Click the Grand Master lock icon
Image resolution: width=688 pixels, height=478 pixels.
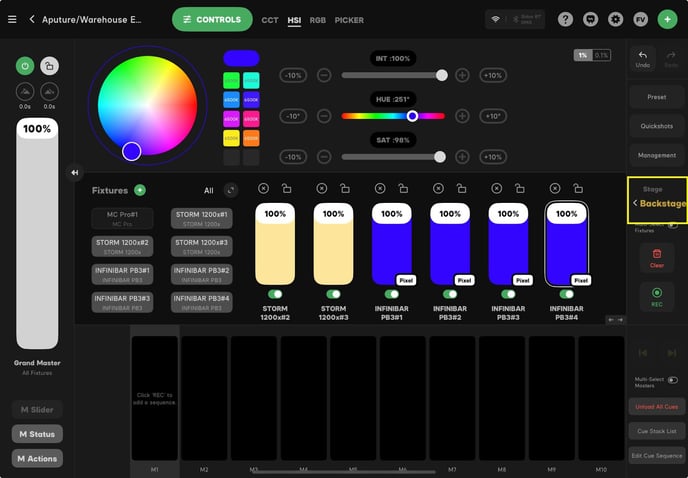50,66
